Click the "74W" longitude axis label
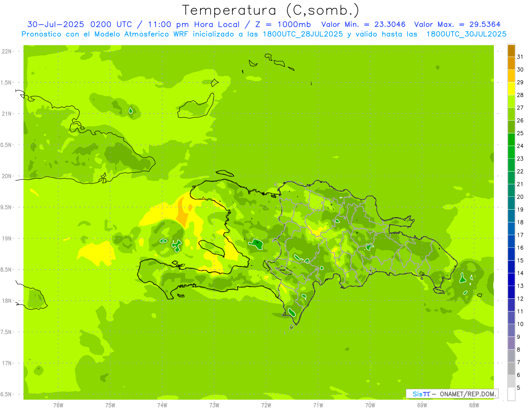532x411 pixels. click(162, 405)
